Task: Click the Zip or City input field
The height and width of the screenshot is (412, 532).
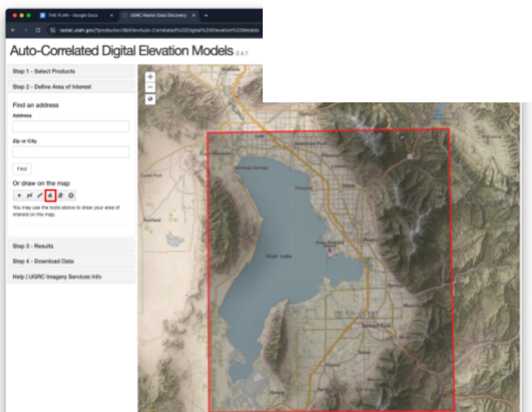Action: tap(71, 152)
